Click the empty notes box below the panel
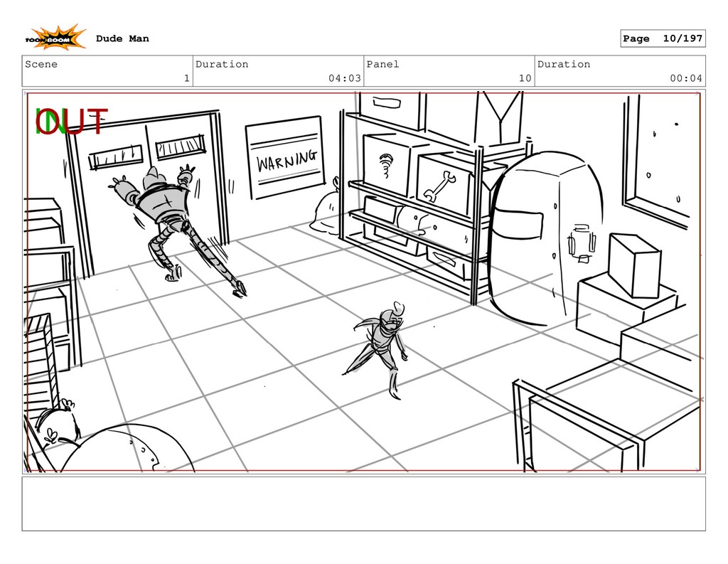The width and height of the screenshot is (728, 564). coord(363,504)
